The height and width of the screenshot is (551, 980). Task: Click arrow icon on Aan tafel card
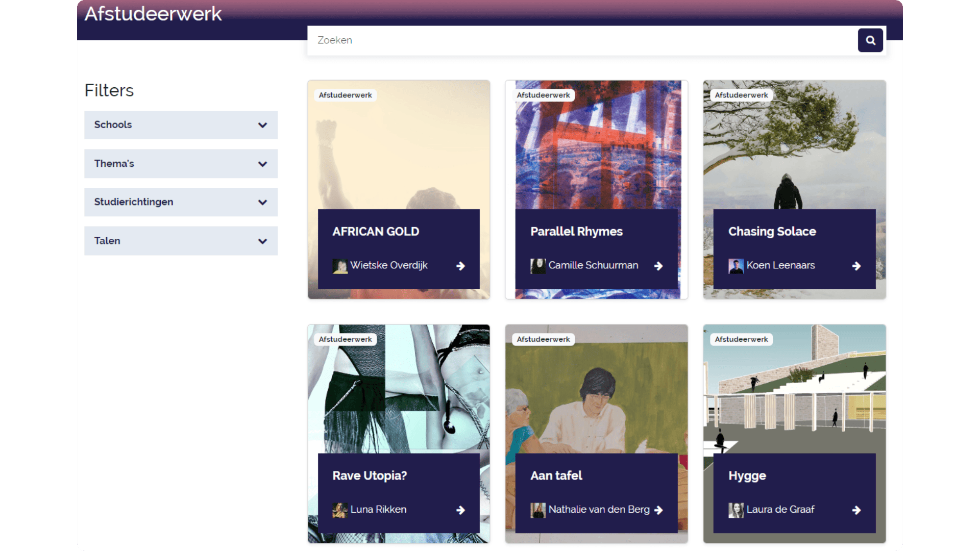[x=658, y=510]
